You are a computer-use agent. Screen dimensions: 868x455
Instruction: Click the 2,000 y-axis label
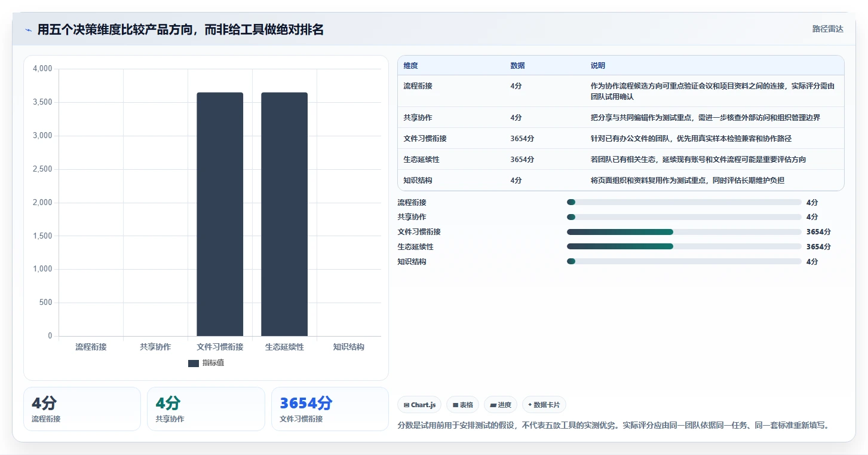click(x=42, y=203)
